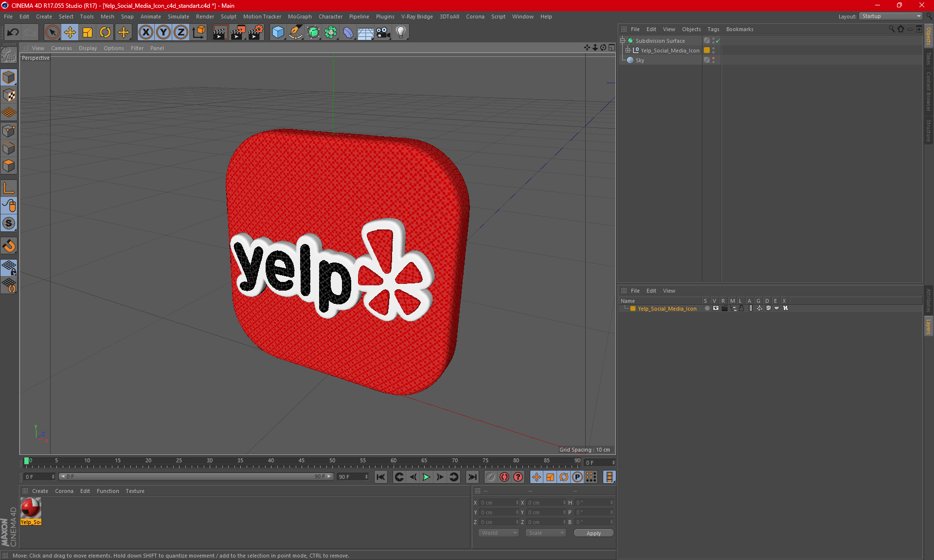Open the File menu
The image size is (934, 560).
tap(8, 17)
